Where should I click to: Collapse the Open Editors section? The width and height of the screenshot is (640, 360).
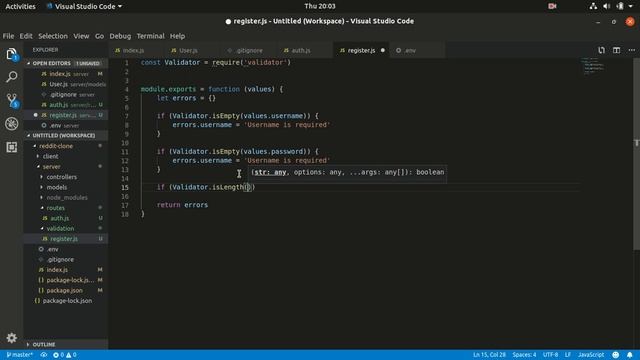pos(65,63)
